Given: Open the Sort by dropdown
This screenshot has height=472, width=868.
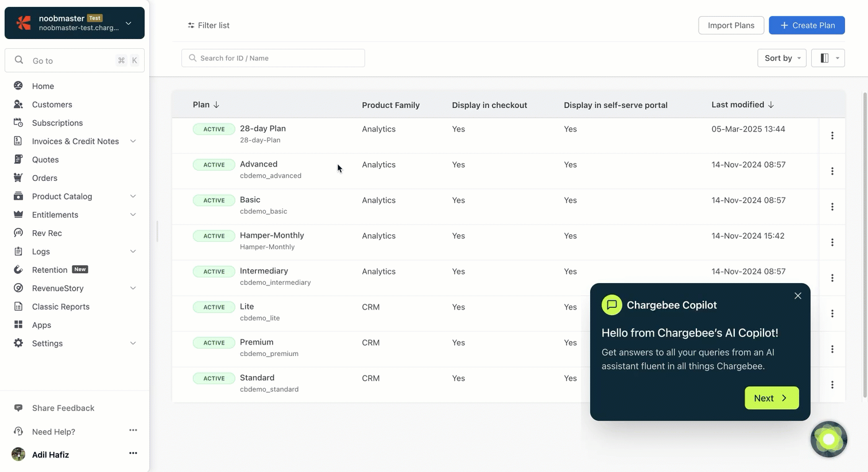Looking at the screenshot, I should pyautogui.click(x=782, y=58).
